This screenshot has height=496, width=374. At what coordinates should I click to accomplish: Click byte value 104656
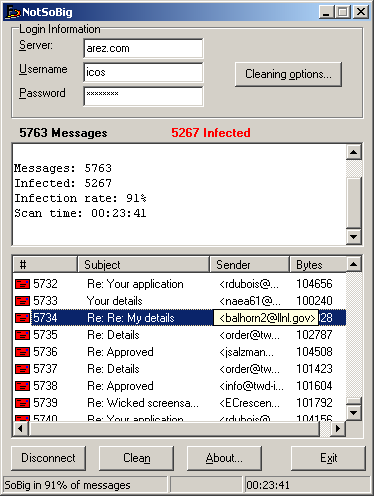point(314,284)
